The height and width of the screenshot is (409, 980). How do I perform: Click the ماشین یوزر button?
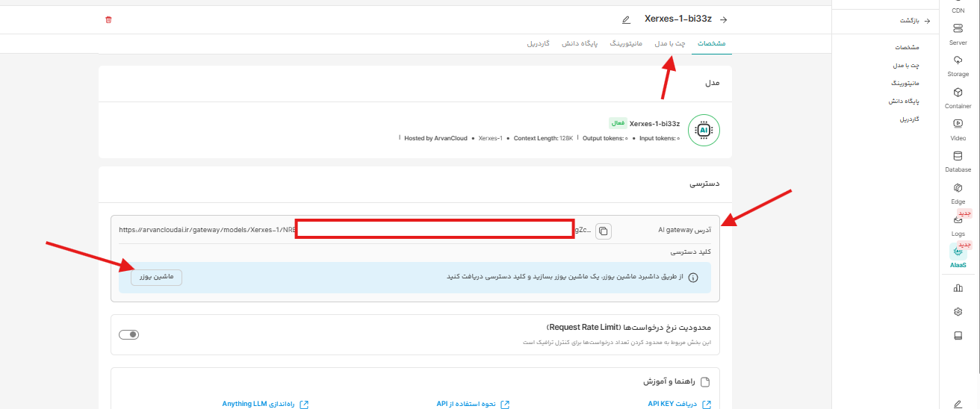156,277
